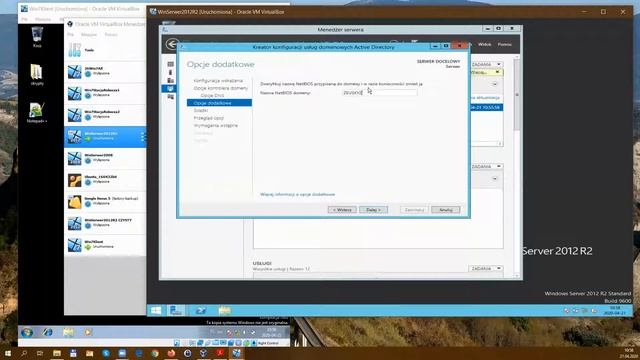The width and height of the screenshot is (640, 360).
Task: Select Local Server icon in Server Manager sidebar
Action: (171, 72)
